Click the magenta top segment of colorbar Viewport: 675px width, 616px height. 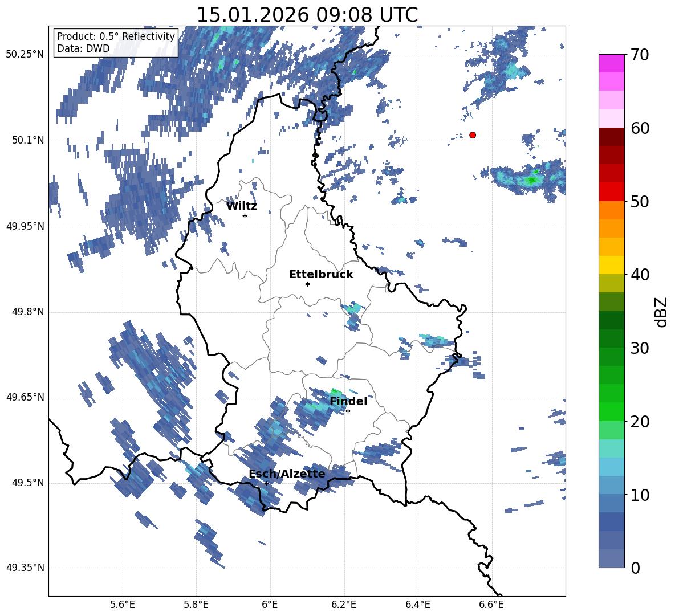[611, 64]
